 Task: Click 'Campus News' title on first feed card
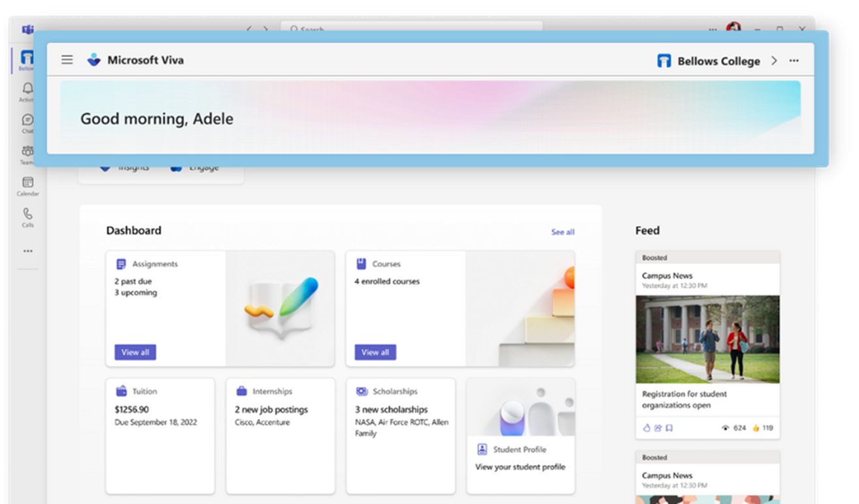pos(667,276)
